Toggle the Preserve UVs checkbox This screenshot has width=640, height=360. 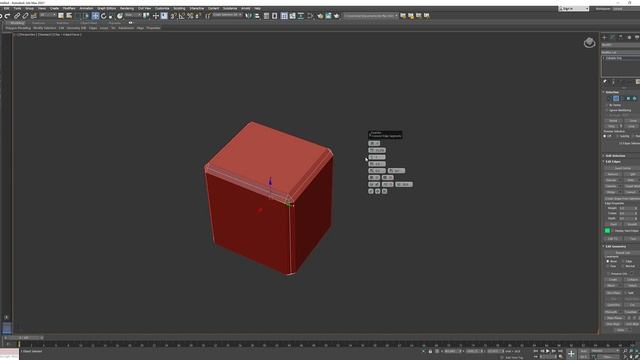[x=608, y=273]
